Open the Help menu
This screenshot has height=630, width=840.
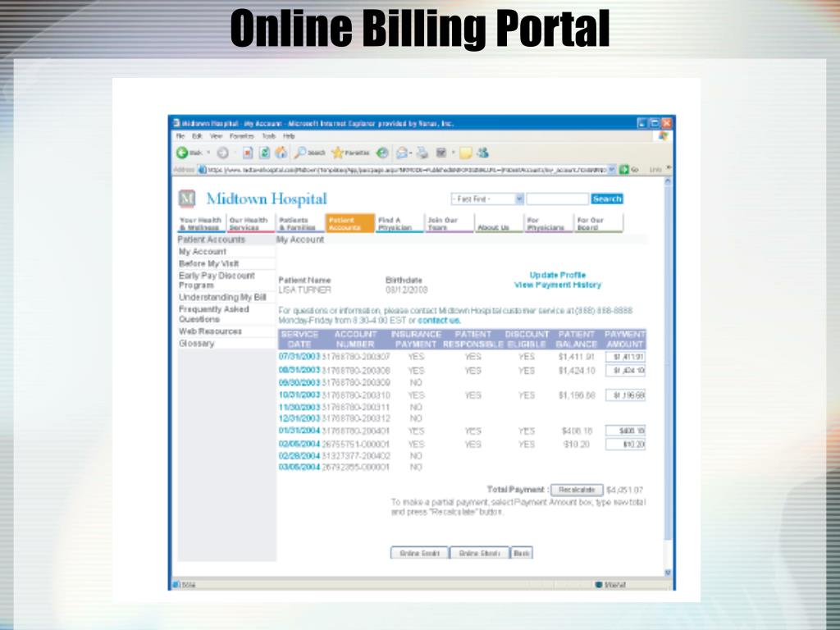[x=289, y=136]
